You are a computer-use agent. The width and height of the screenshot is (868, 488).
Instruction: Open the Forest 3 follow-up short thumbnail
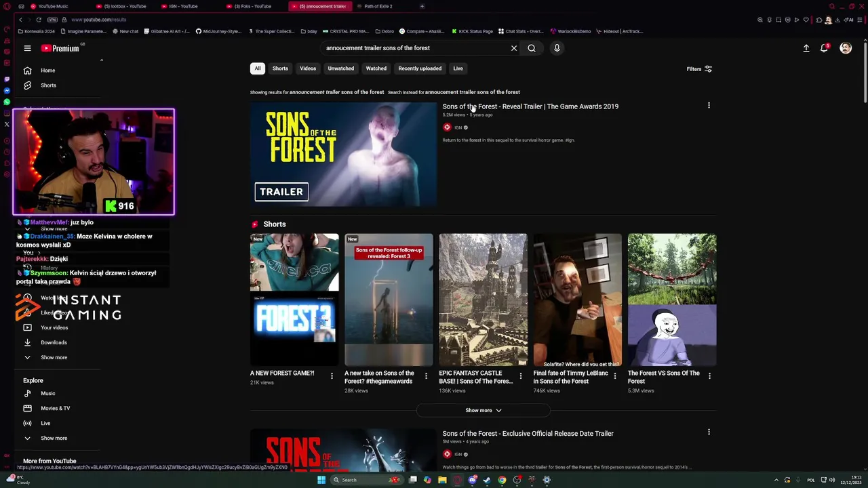(389, 300)
